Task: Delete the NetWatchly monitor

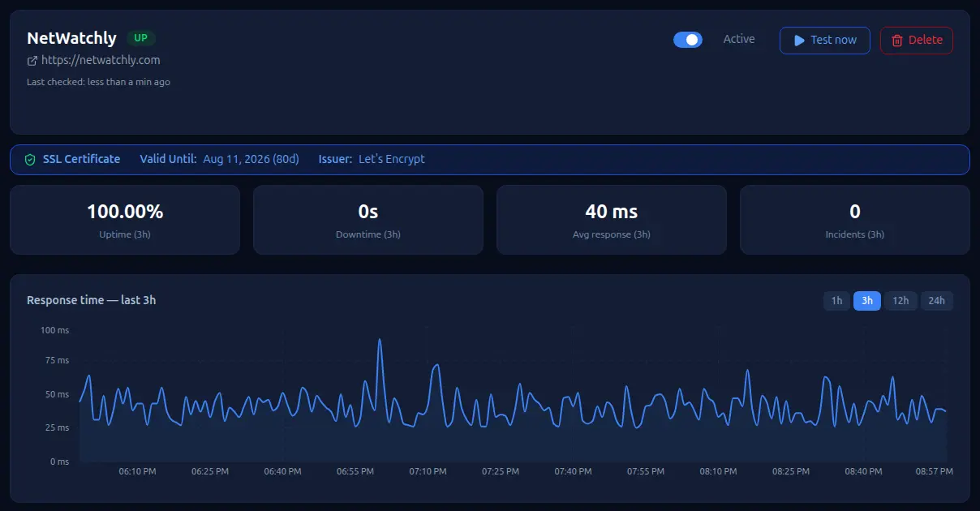Action: (x=917, y=40)
